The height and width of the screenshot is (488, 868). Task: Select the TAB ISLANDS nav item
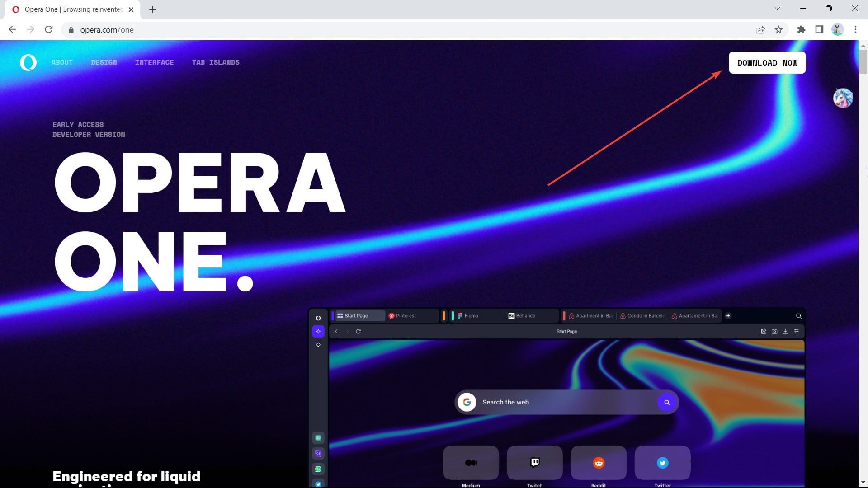click(x=216, y=62)
